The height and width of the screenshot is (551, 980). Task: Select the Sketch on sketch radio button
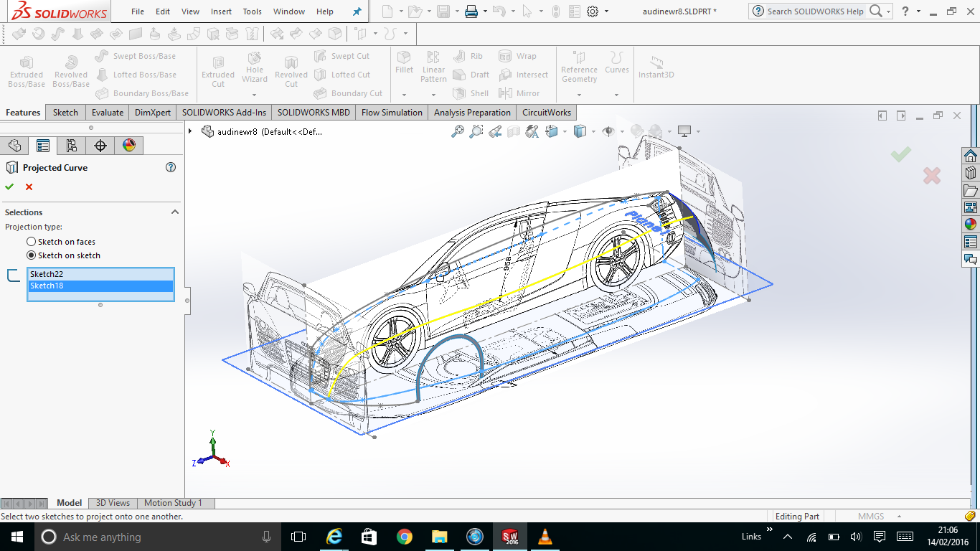(x=32, y=255)
